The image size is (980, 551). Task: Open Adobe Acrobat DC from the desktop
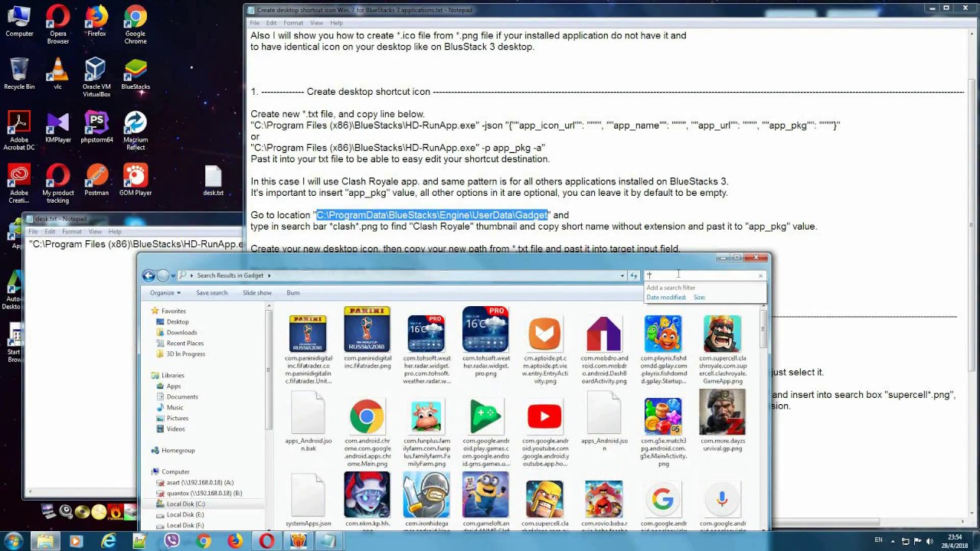(x=18, y=122)
